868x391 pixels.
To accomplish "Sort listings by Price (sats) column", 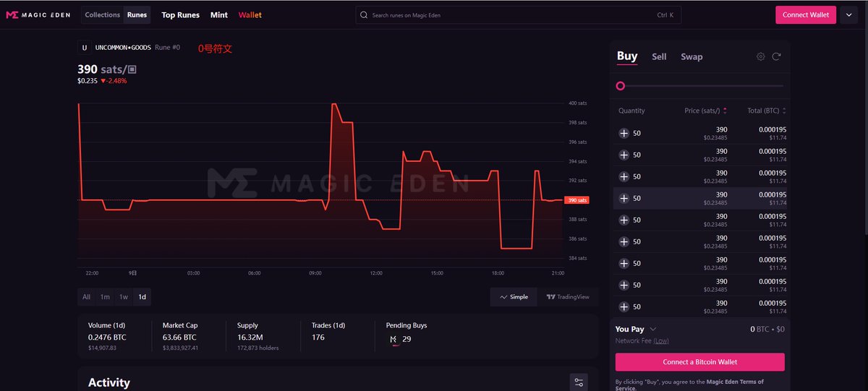I will pos(705,111).
